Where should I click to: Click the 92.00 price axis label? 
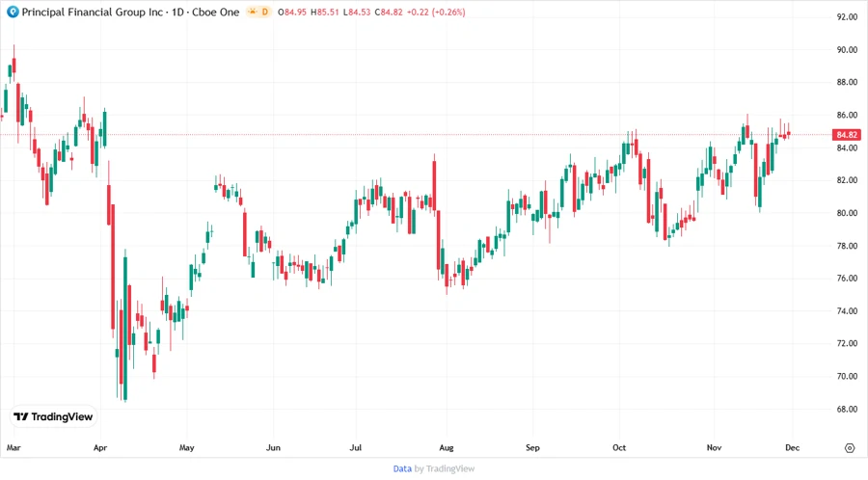848,17
